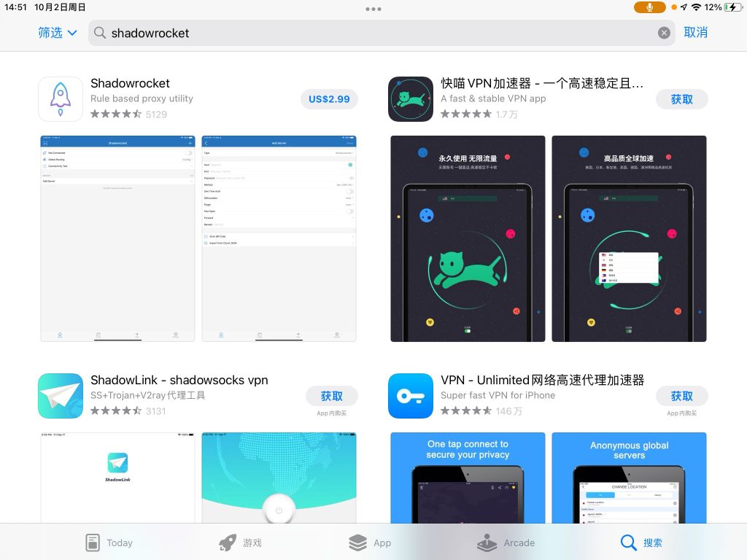This screenshot has height=560, width=747.
Task: Go to the Arcade tab
Action: [x=506, y=542]
